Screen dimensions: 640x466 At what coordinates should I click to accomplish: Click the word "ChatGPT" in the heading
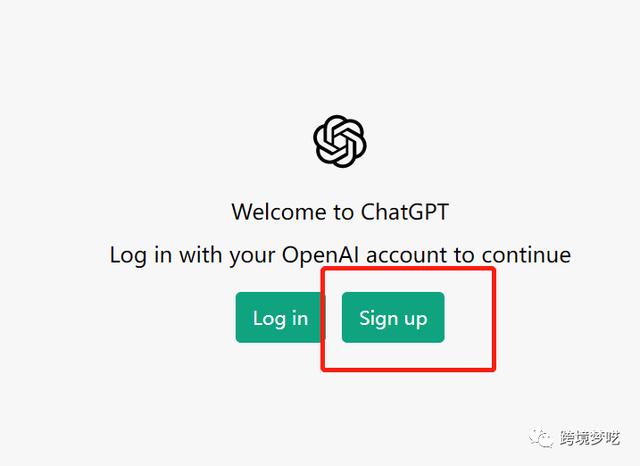coord(404,212)
